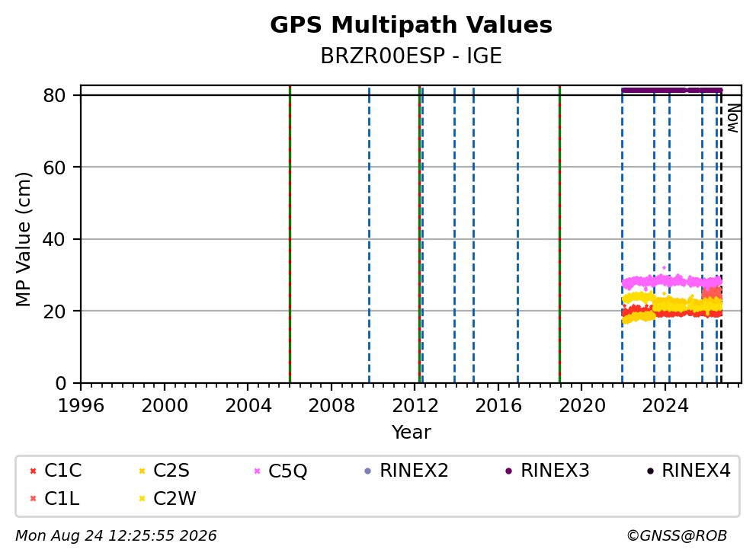This screenshot has width=756, height=559.
Task: Select the RINEX3 legend label
Action: (x=555, y=471)
